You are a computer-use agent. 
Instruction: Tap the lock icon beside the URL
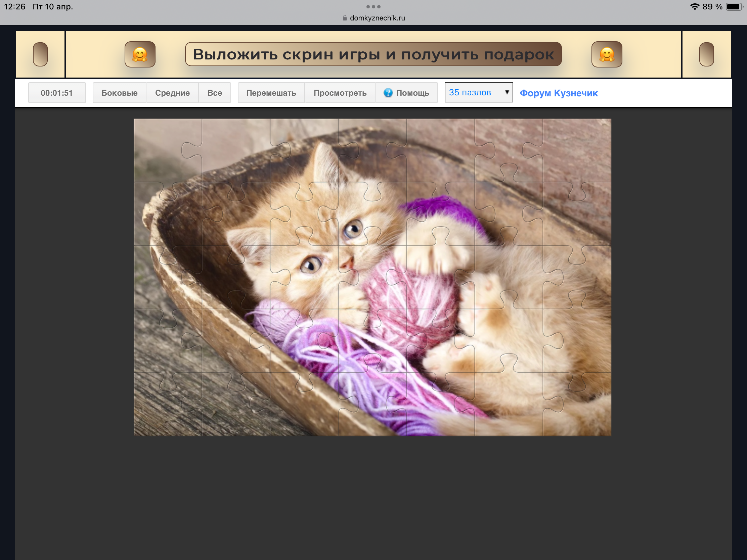pos(345,18)
